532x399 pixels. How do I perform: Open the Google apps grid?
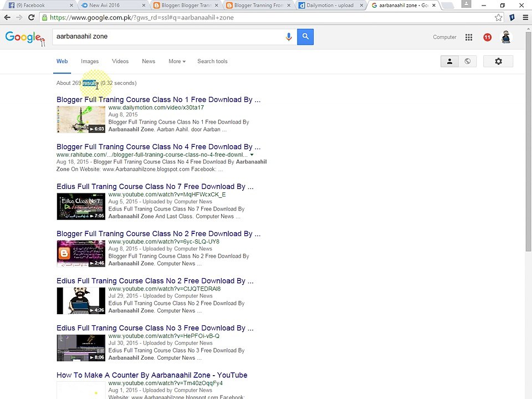pyautogui.click(x=469, y=37)
